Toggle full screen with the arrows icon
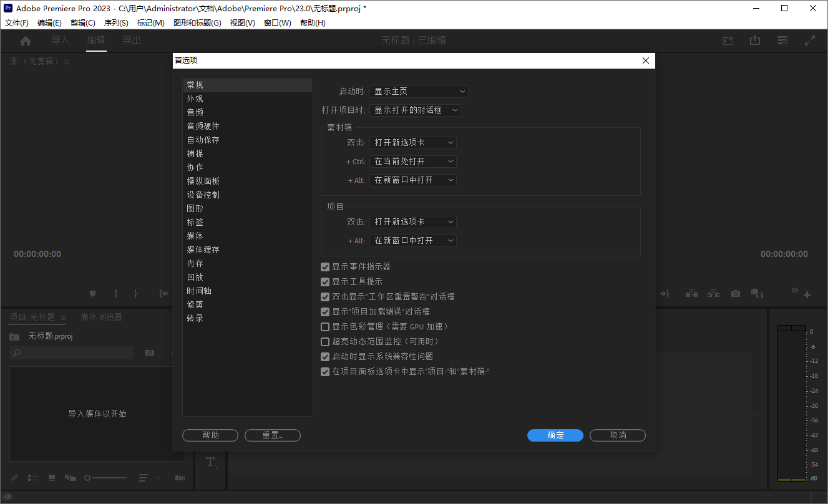Screen dimensions: 828x504 tap(811, 40)
